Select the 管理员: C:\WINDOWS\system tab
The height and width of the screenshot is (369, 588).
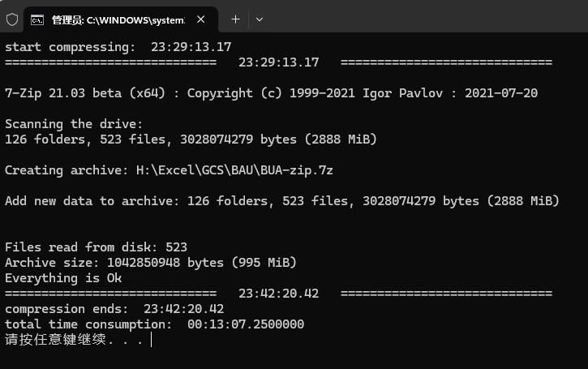tap(121, 19)
